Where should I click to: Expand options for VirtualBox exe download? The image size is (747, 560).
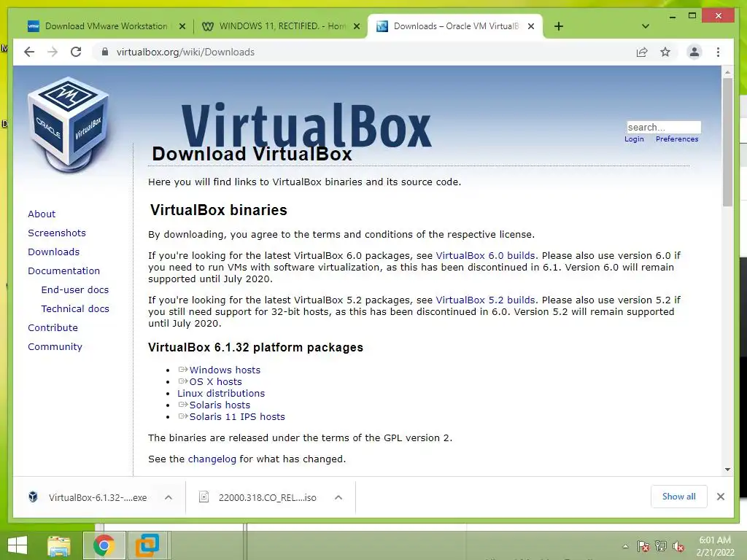(x=169, y=497)
